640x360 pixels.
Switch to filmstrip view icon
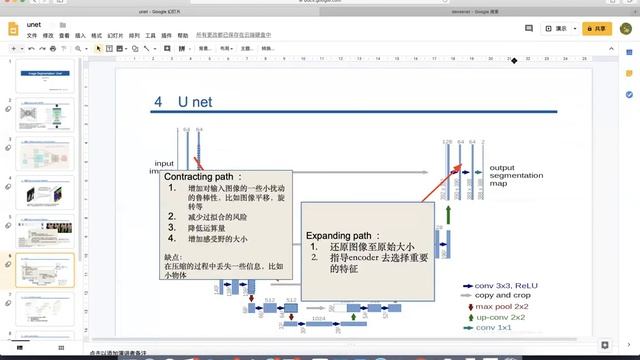coord(20,348)
